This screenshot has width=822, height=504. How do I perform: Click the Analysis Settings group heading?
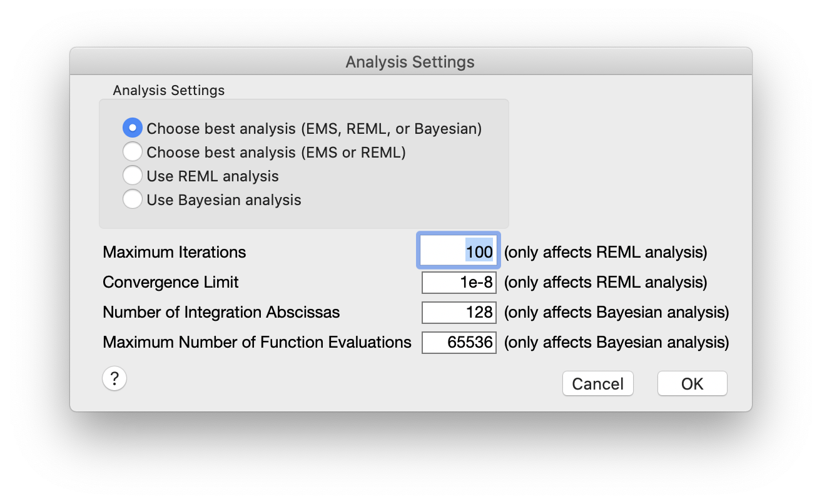[x=168, y=90]
